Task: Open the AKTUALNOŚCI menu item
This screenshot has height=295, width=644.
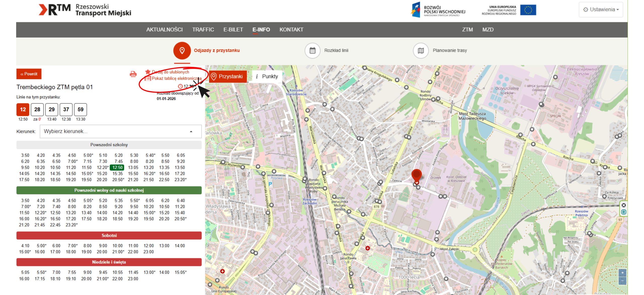Action: pos(165,30)
